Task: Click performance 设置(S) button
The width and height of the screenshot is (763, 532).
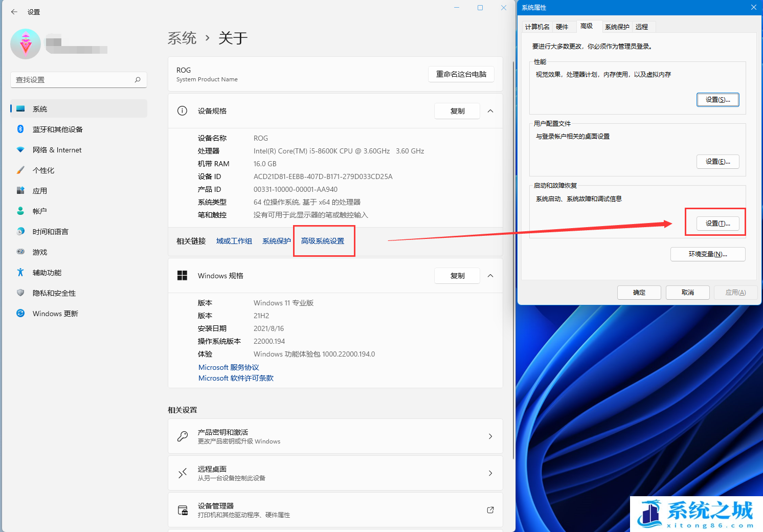Action: tap(718, 100)
